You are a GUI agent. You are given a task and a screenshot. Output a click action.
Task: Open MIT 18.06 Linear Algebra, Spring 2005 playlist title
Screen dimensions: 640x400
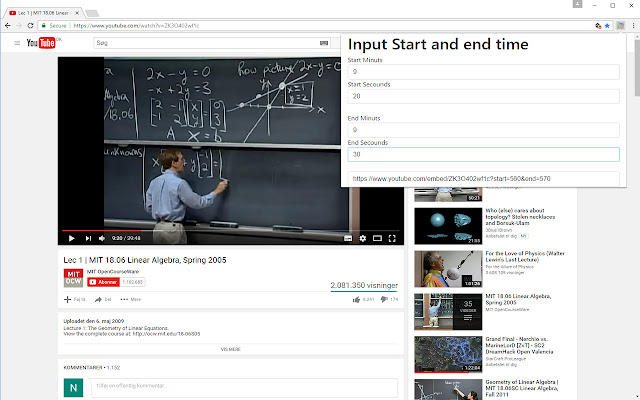pyautogui.click(x=518, y=299)
